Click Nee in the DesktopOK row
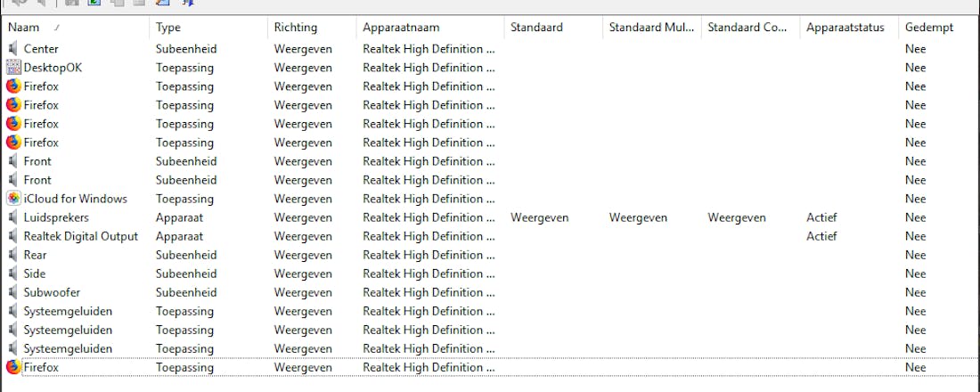This screenshot has height=392, width=980. (916, 68)
